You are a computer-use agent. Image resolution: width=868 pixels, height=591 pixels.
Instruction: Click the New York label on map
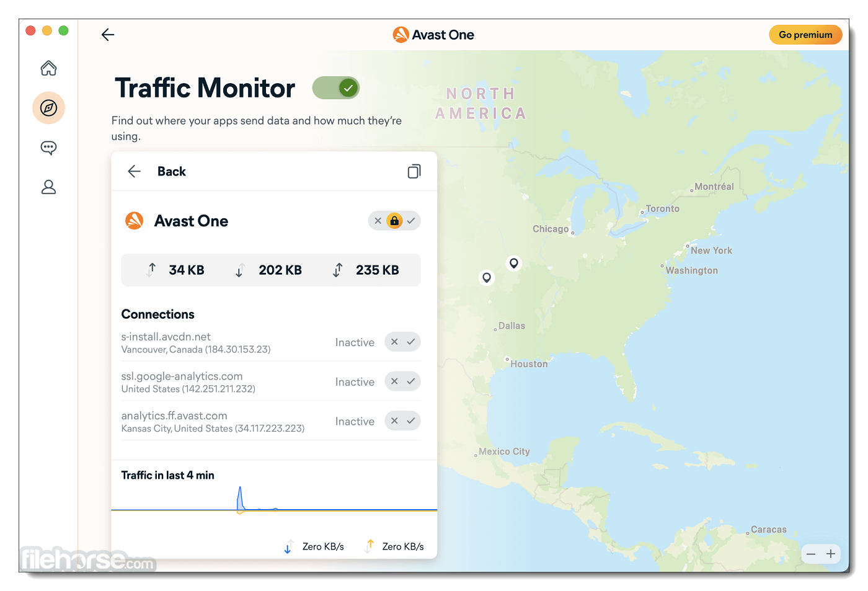[x=712, y=251]
